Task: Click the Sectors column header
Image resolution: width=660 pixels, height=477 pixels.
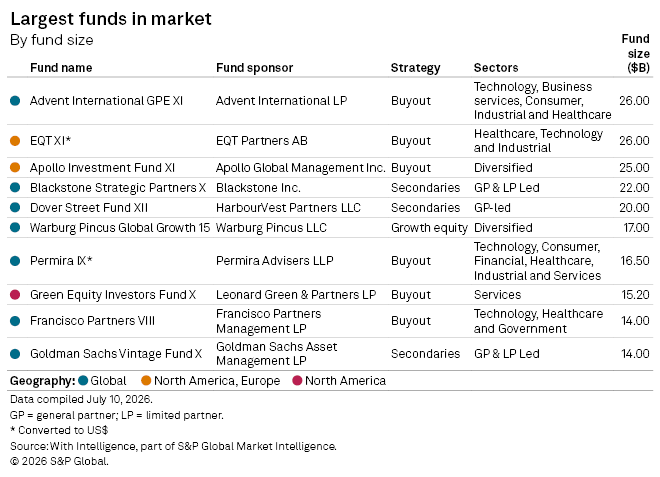Action: tap(496, 68)
